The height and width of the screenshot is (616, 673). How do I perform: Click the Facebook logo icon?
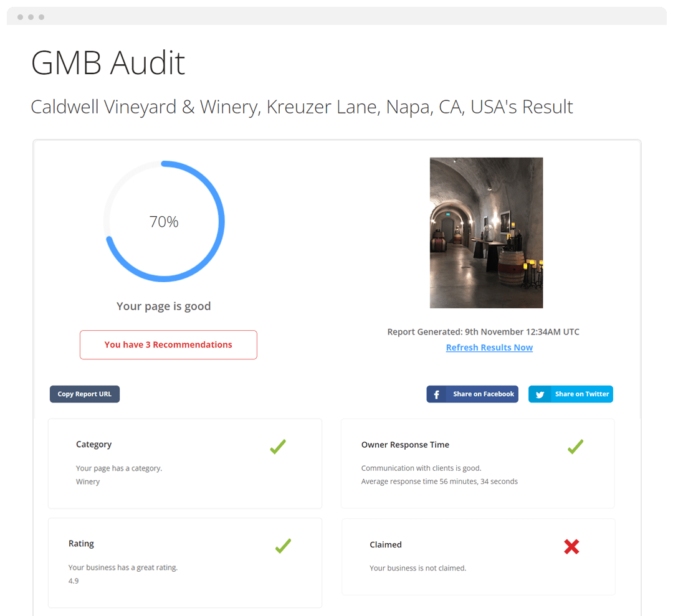436,394
